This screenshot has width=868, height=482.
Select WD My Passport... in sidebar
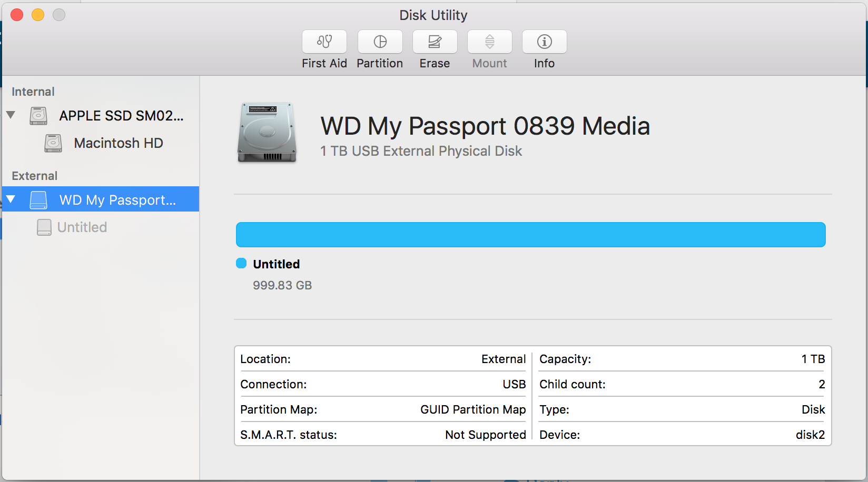click(101, 199)
